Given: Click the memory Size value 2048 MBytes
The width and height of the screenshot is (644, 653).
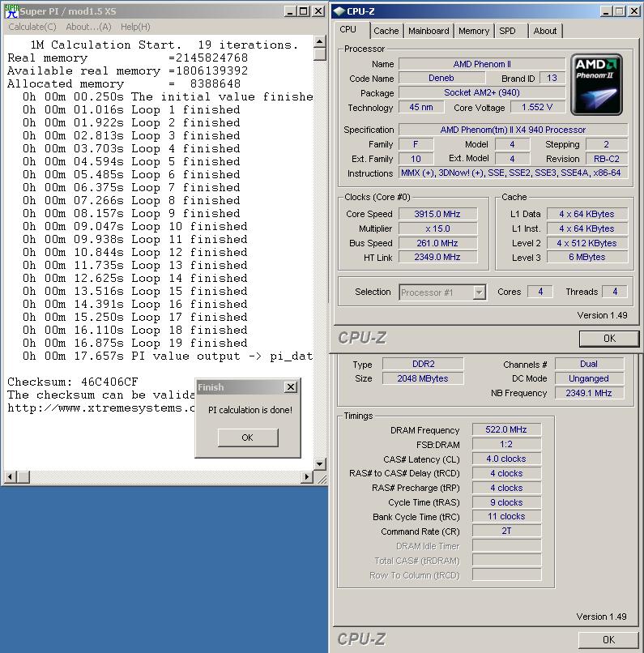Looking at the screenshot, I should (x=423, y=378).
